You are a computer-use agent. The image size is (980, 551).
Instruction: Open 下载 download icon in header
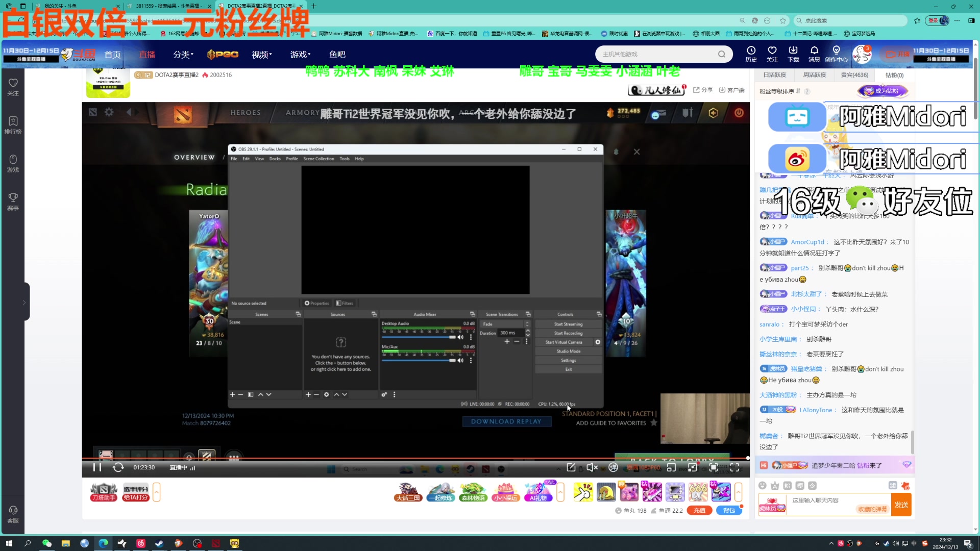coord(793,54)
